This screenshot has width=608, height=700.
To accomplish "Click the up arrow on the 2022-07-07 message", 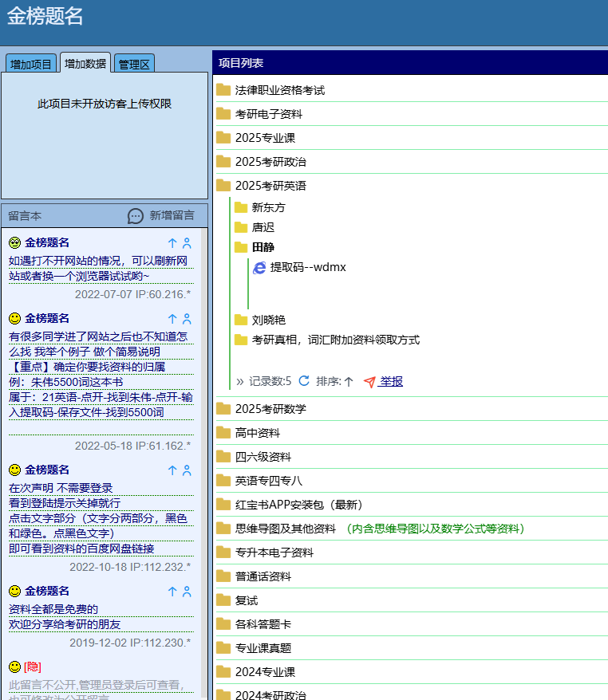I will pyautogui.click(x=172, y=242).
